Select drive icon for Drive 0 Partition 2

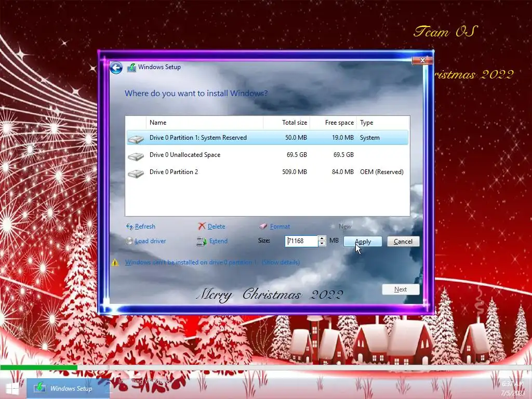pos(136,173)
